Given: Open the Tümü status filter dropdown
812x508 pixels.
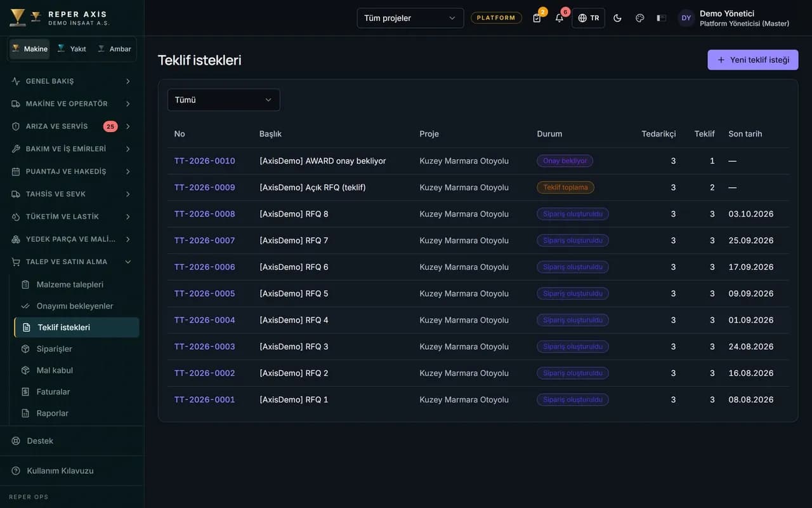Looking at the screenshot, I should coord(223,100).
